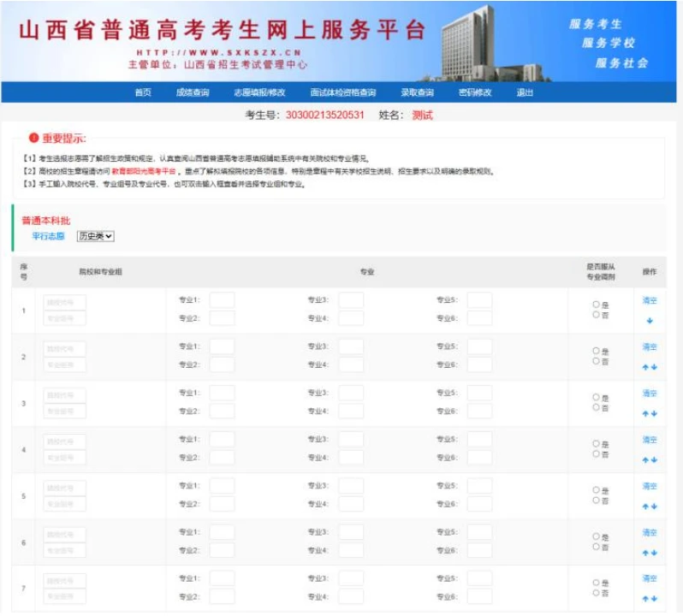Click the move-down arrow in row 3

point(654,414)
